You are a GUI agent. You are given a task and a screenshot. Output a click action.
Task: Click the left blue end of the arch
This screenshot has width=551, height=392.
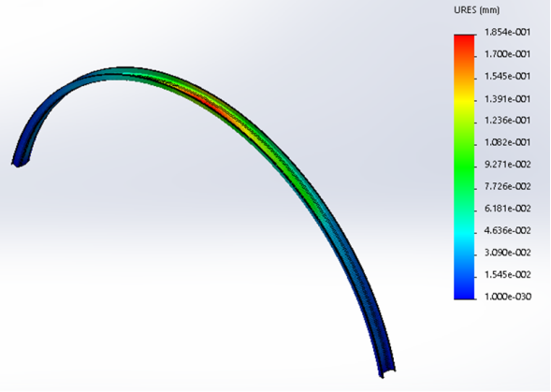coord(21,157)
